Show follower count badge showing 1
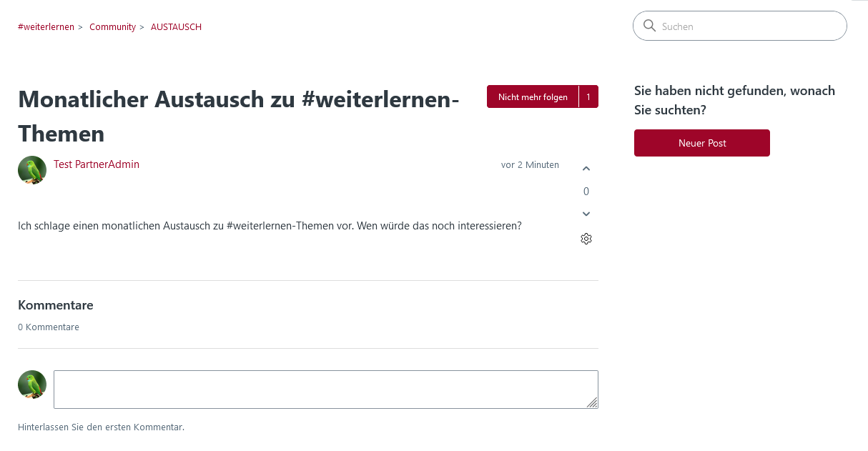This screenshot has height=451, width=868. pos(588,96)
